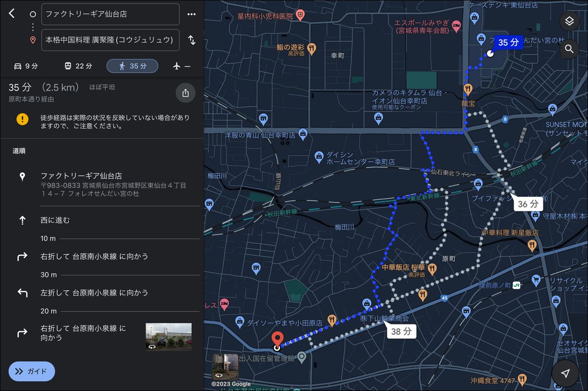Click the 出入国在留管理局 gray marker
Screen dimensions: 588x391
pos(302,358)
